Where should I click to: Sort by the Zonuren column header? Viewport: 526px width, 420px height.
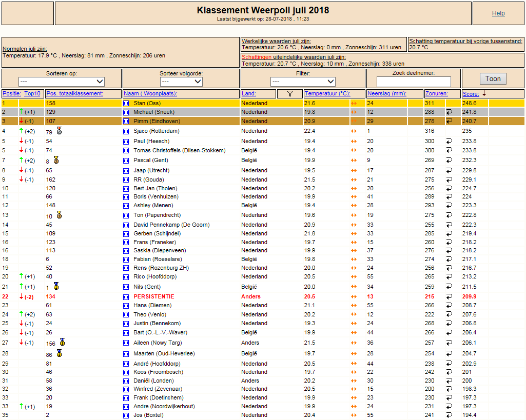tap(436, 93)
